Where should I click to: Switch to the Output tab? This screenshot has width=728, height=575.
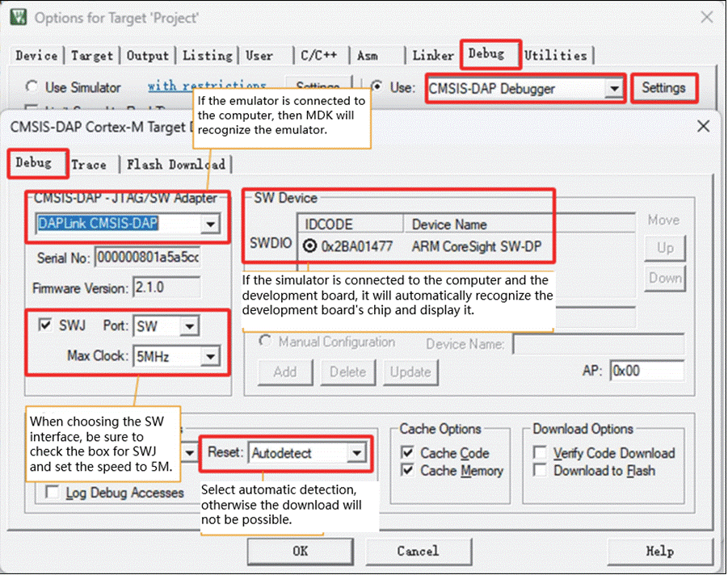tap(148, 56)
